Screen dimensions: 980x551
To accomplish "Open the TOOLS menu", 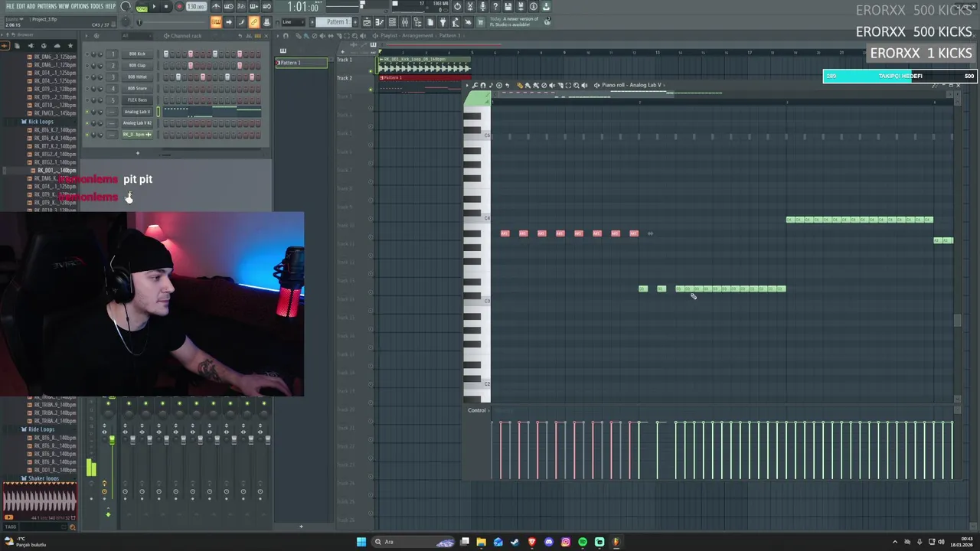I will [x=96, y=6].
